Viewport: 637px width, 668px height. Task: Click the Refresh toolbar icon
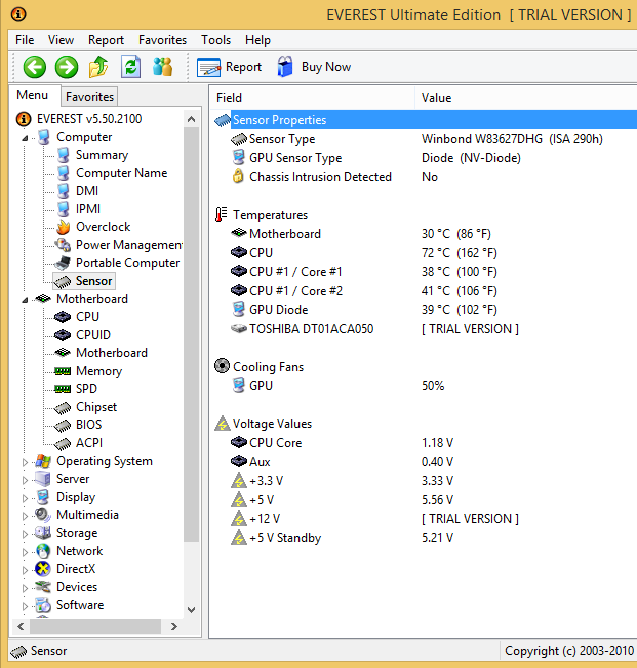pyautogui.click(x=131, y=67)
